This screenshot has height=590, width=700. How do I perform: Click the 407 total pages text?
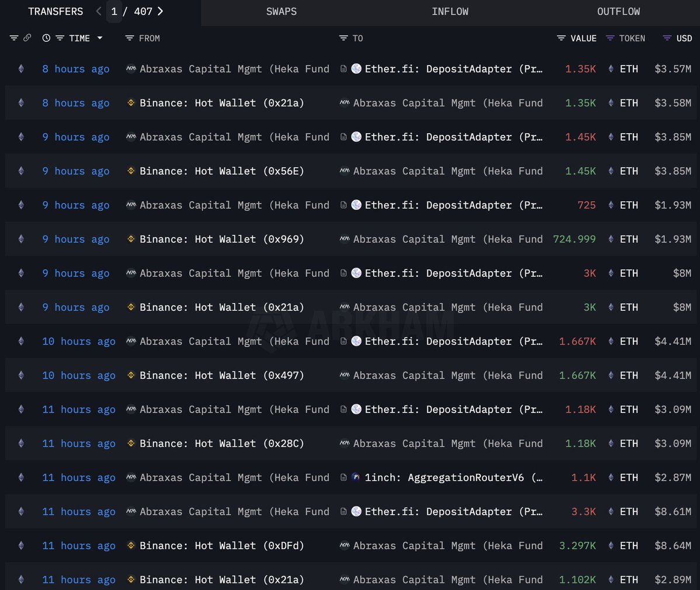pos(143,12)
